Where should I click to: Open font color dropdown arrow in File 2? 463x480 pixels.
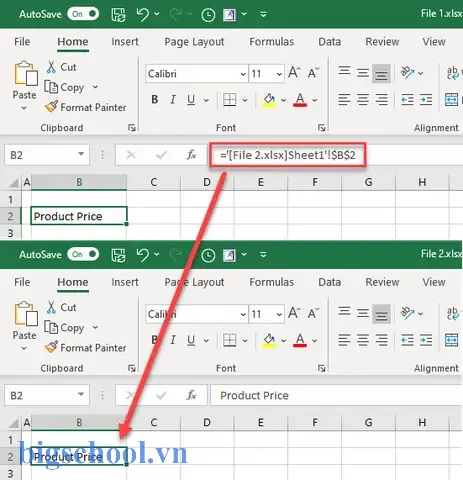click(315, 340)
